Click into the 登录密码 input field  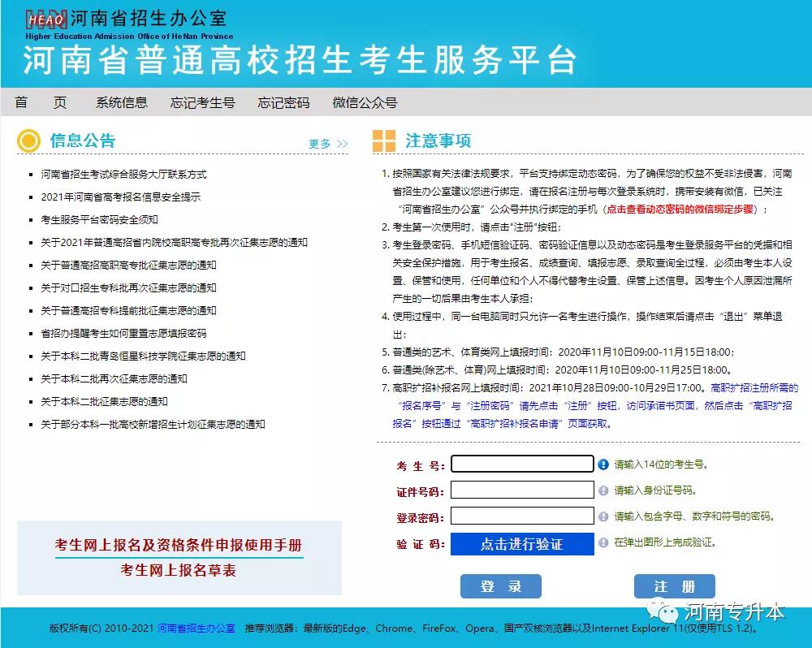(522, 516)
